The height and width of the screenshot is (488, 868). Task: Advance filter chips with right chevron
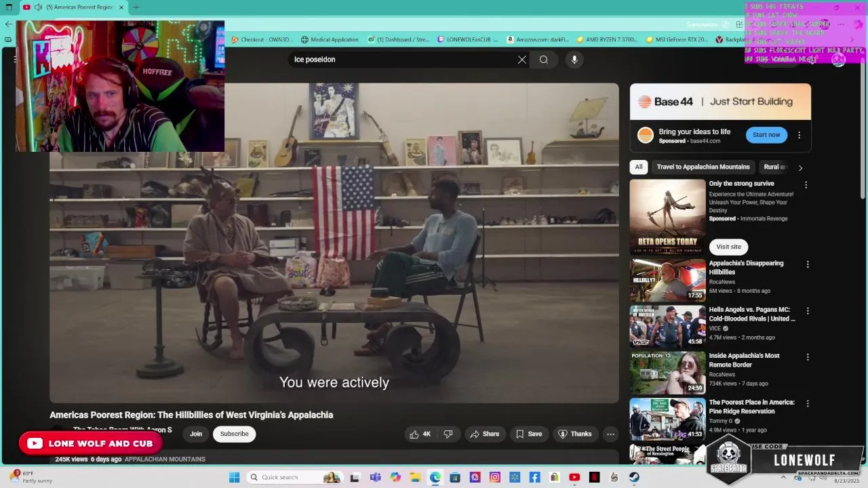800,167
